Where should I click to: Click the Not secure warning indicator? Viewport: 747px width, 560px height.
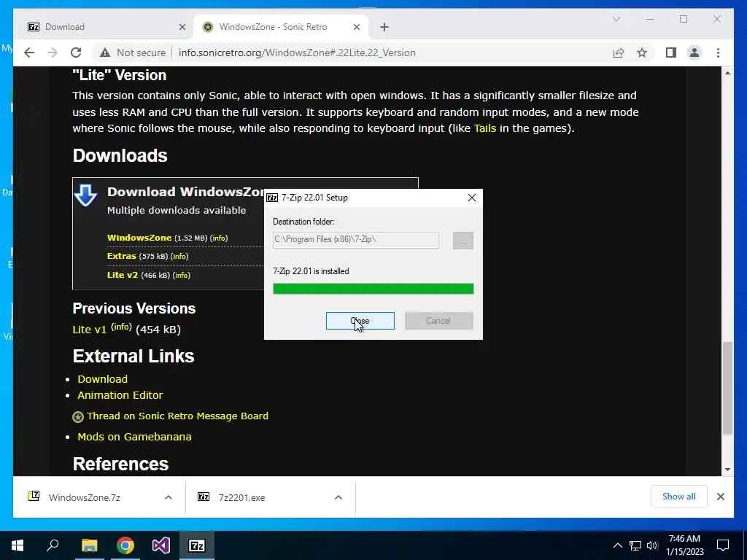click(x=133, y=52)
